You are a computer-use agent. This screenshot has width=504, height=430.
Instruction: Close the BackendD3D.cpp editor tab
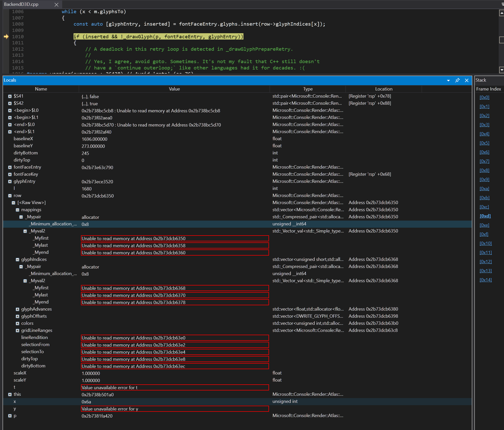click(56, 4)
